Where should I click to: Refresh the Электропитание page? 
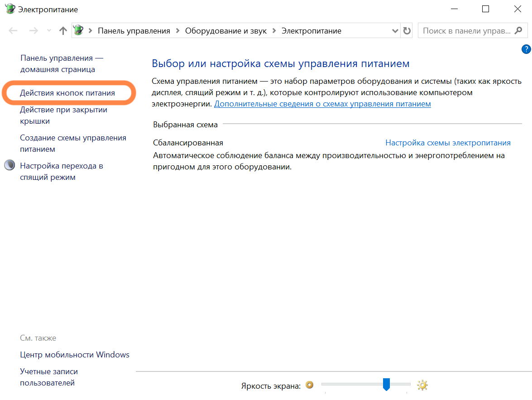(407, 31)
